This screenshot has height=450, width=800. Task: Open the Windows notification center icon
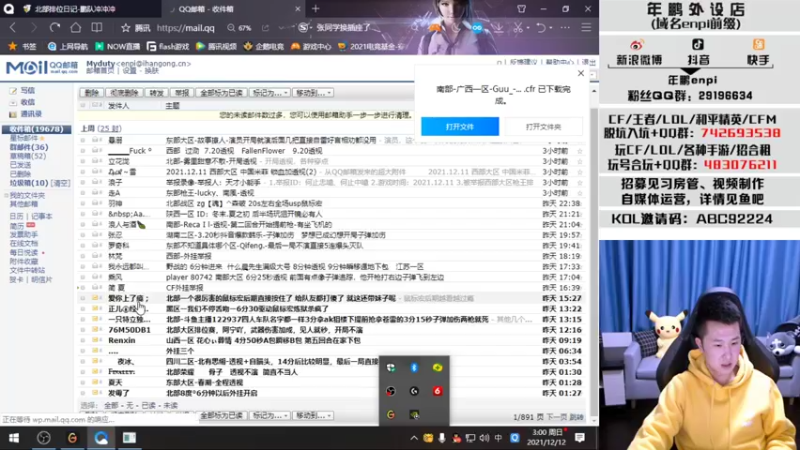[580, 438]
